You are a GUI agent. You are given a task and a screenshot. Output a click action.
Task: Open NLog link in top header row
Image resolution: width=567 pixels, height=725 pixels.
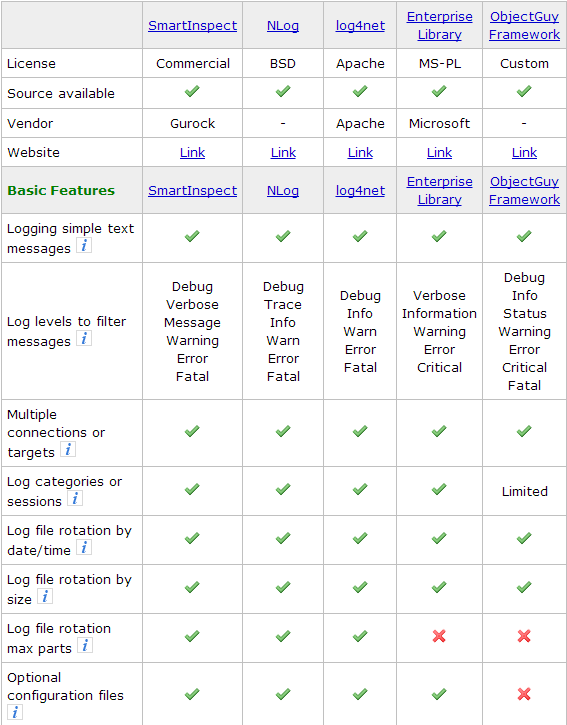click(x=283, y=25)
